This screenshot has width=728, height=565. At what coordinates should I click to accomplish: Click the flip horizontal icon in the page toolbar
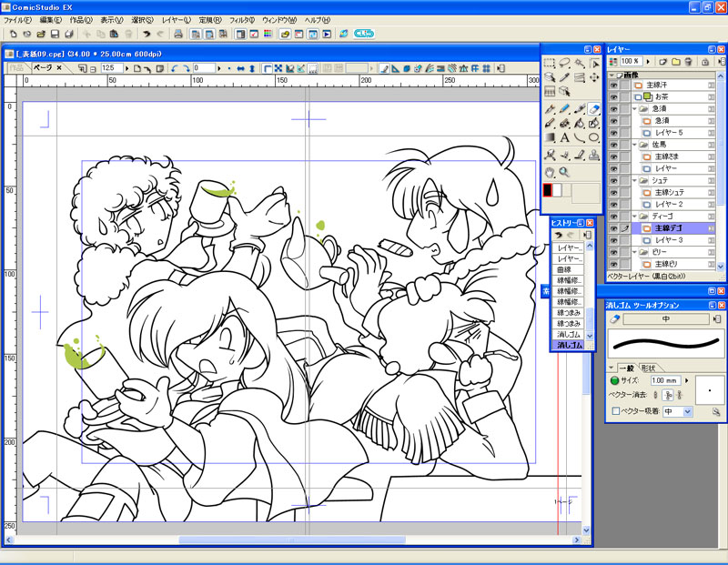click(x=240, y=69)
